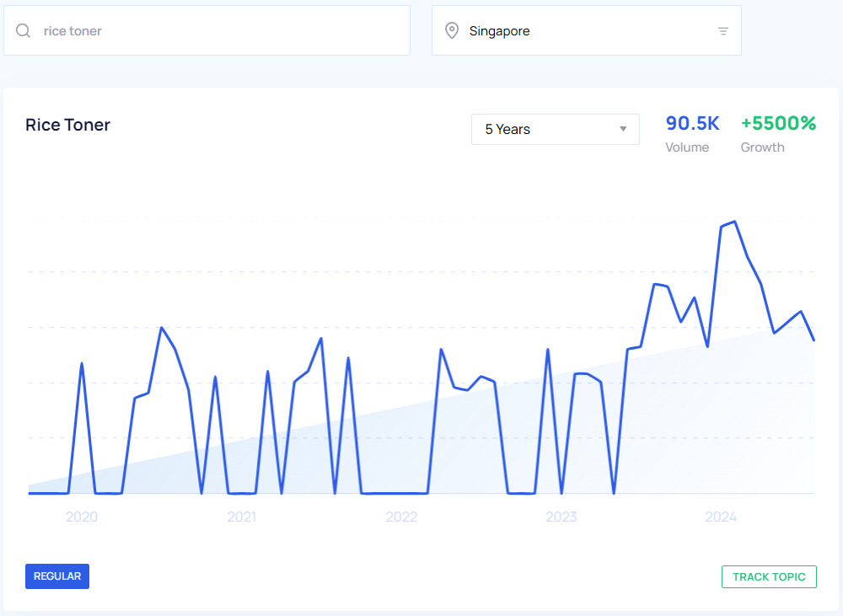Click the 2022 axis marker
Viewport: 843px width, 616px height.
click(x=401, y=517)
